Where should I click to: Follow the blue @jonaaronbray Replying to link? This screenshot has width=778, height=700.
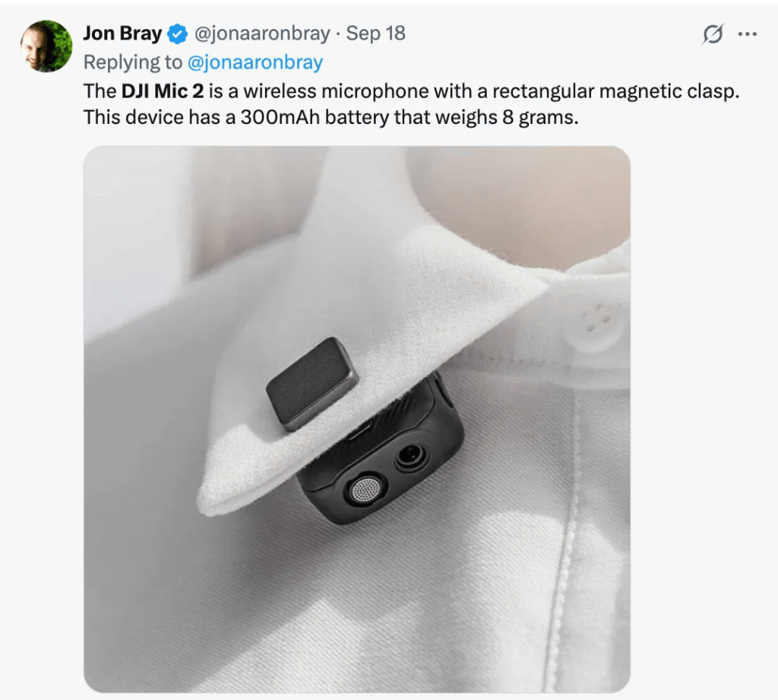point(255,62)
